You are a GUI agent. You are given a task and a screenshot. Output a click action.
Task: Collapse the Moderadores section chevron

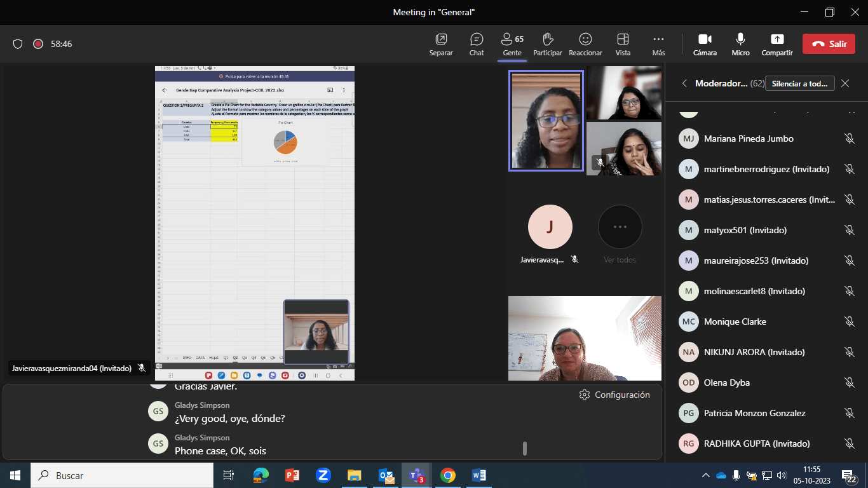(684, 83)
